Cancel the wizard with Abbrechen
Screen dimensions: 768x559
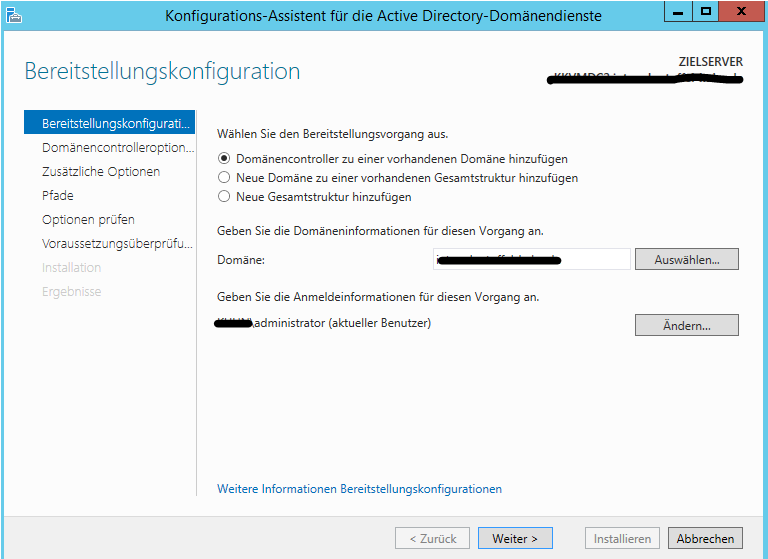(x=705, y=538)
